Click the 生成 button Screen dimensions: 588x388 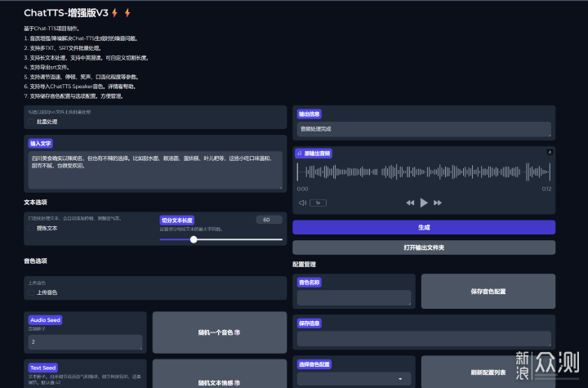pyautogui.click(x=424, y=227)
